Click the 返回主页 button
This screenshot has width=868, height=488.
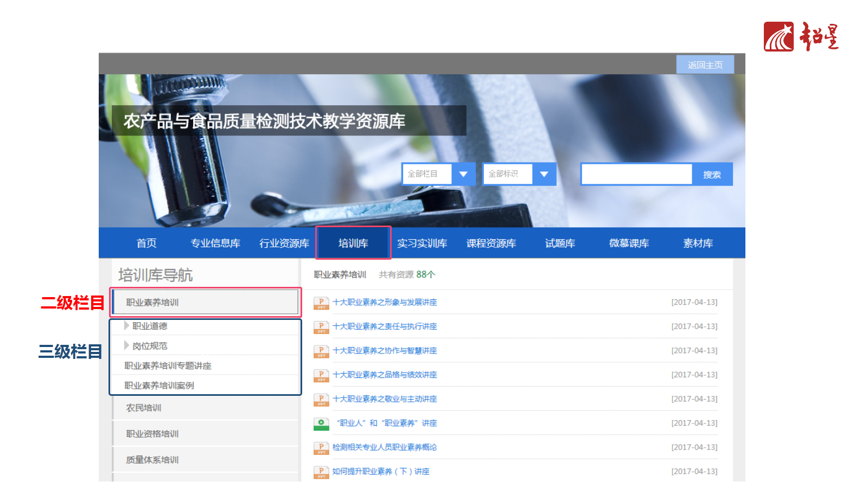705,65
